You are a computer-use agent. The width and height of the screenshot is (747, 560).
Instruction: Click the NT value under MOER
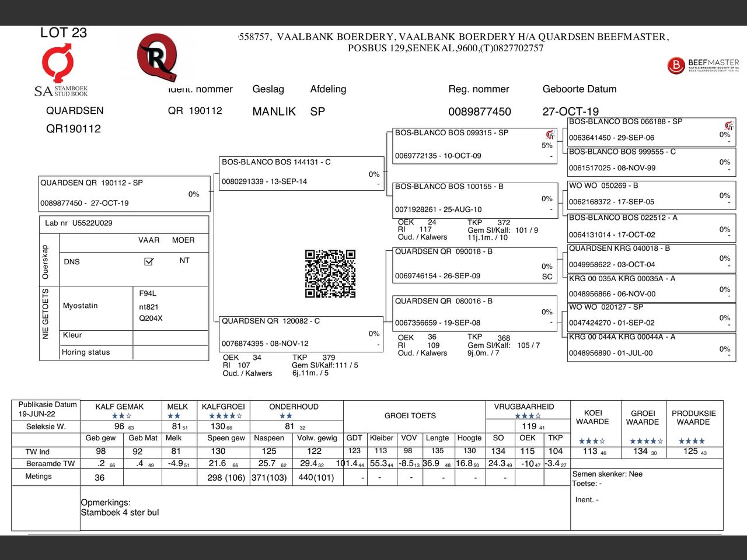pyautogui.click(x=184, y=261)
